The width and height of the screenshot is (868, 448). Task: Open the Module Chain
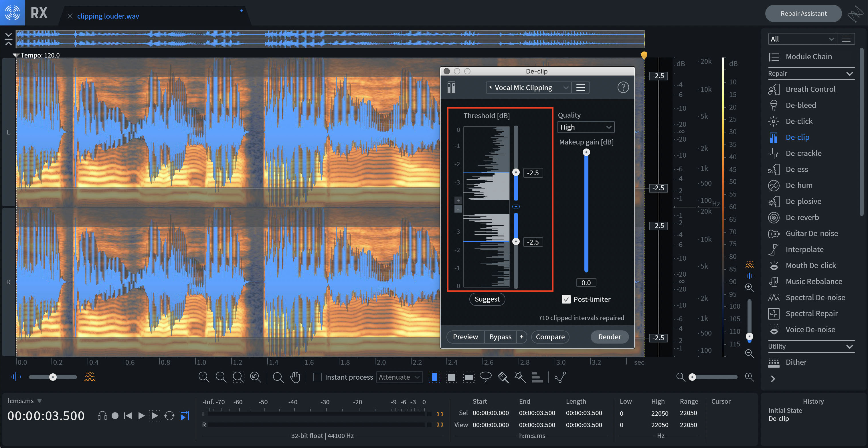(809, 57)
